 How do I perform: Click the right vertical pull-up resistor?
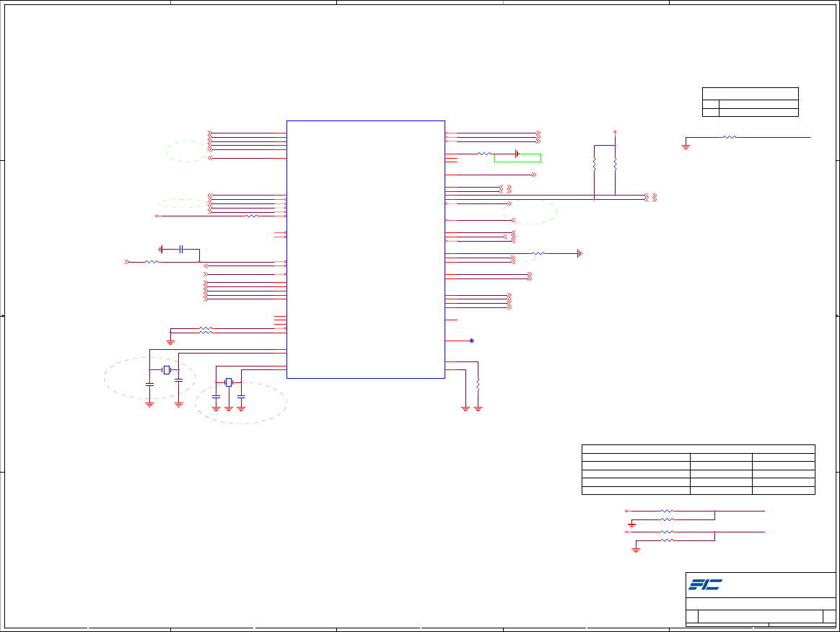615,164
